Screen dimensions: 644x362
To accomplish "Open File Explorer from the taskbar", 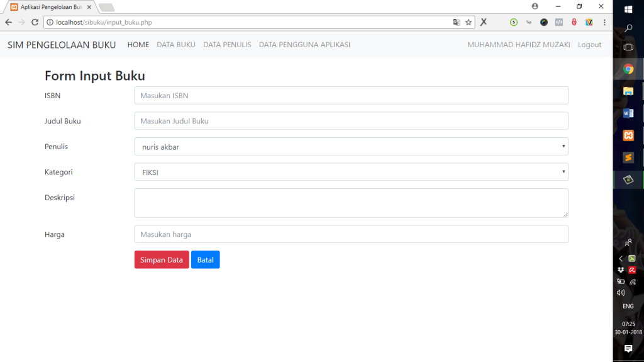I will 628,91.
